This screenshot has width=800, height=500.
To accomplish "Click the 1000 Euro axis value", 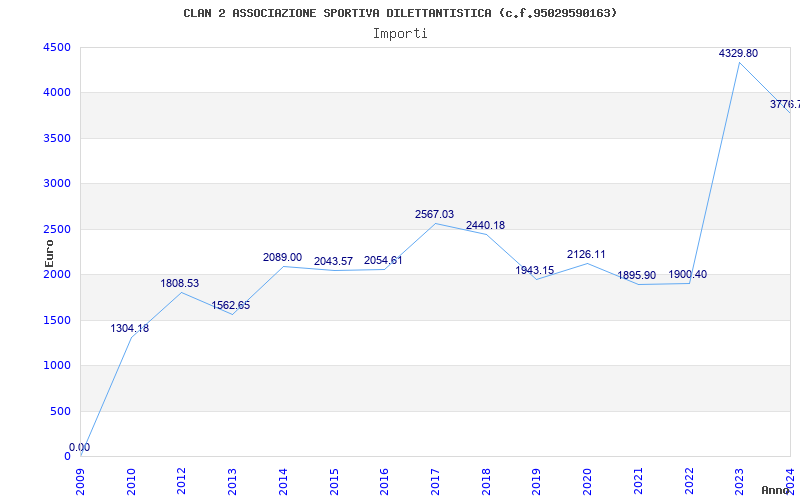I will click(x=57, y=366).
